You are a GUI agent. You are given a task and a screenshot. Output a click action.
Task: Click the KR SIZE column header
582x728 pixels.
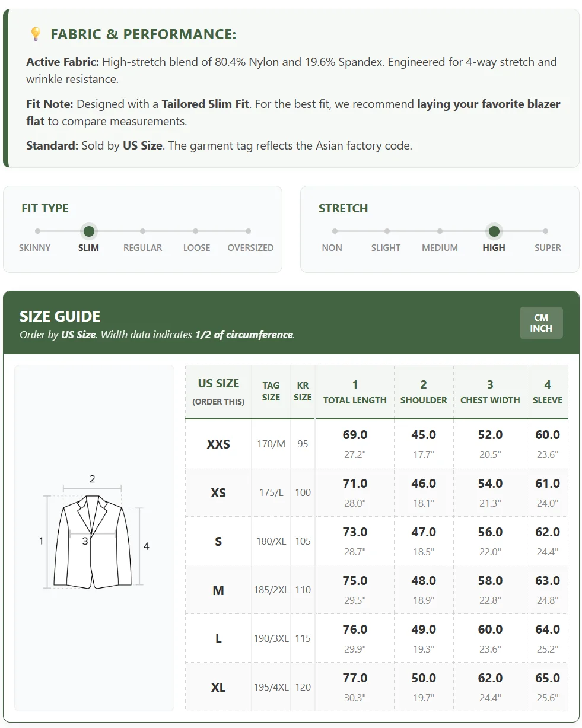click(303, 392)
